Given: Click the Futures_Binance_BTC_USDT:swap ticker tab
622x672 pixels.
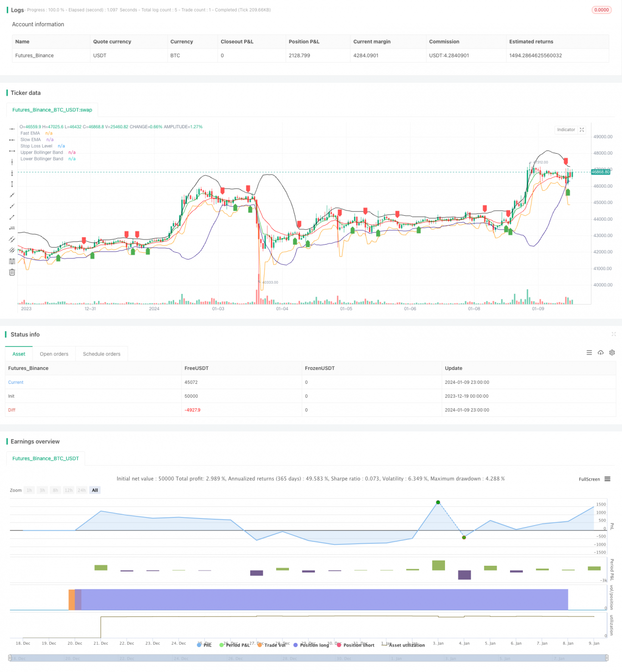Looking at the screenshot, I should [52, 110].
